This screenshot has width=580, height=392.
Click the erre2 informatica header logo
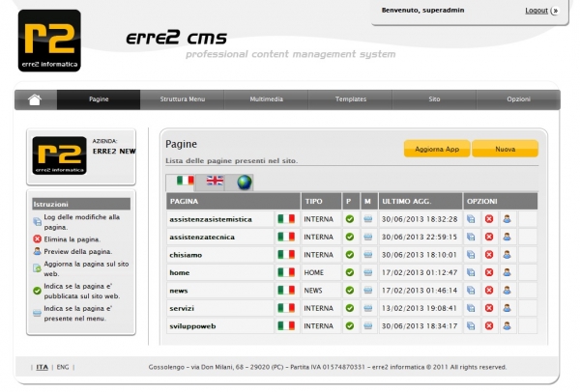[x=49, y=41]
